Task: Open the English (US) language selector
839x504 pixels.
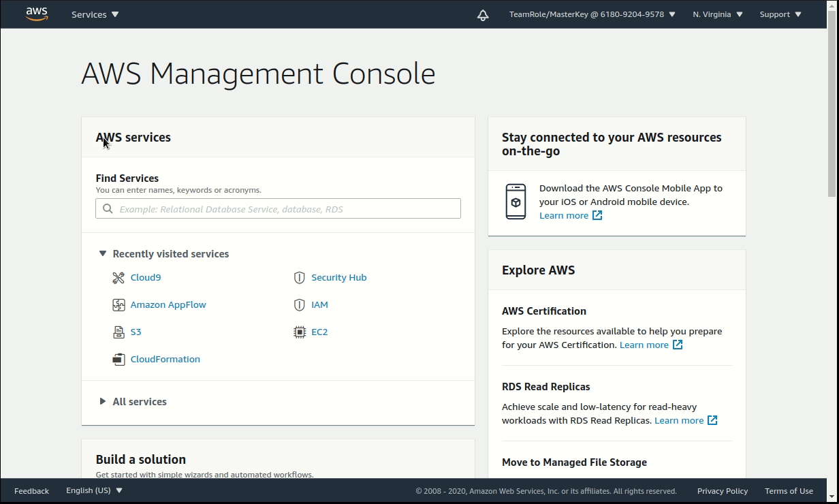Action: pos(94,490)
